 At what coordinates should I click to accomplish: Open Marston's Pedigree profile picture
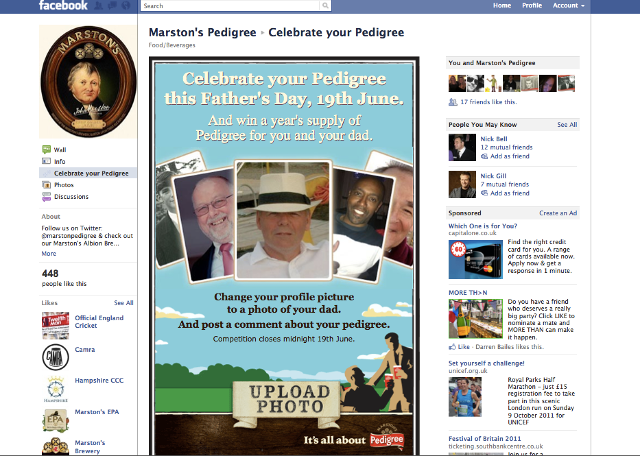88,82
